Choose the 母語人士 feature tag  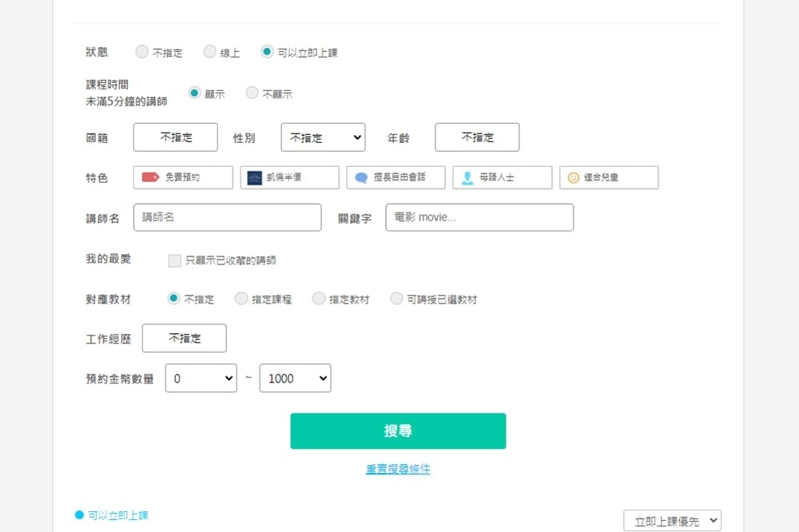(502, 177)
